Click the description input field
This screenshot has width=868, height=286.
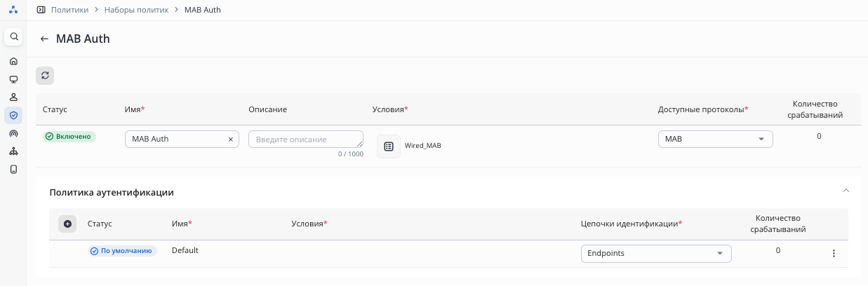click(305, 139)
